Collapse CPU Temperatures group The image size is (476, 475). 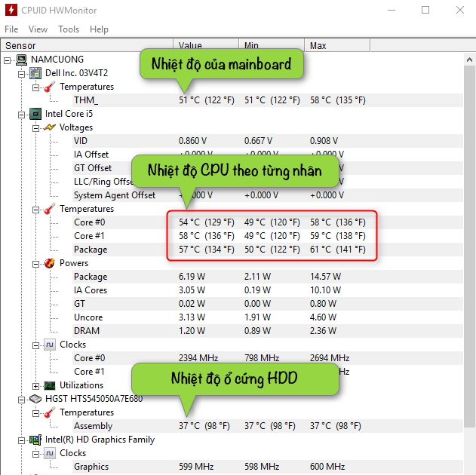point(35,210)
